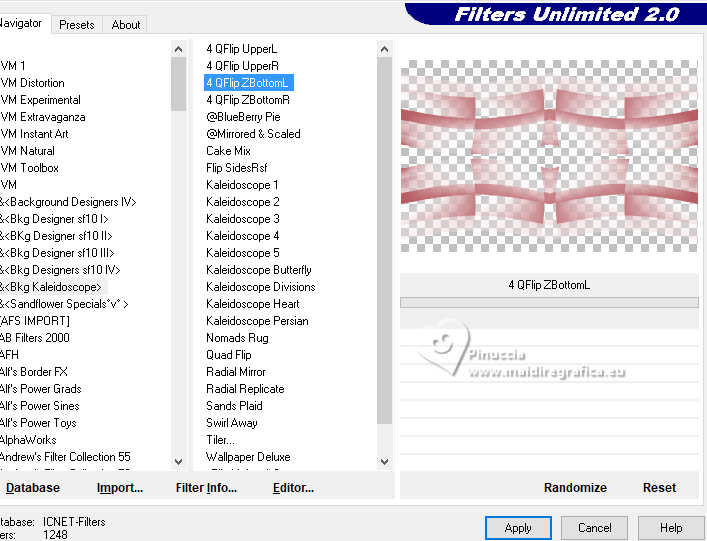Select Kaleidoscope Heart filter
This screenshot has width=707, height=541.
click(253, 304)
